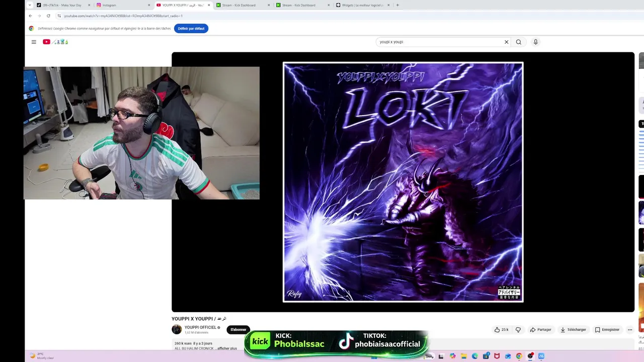Click video title YOUPPI X YOUPPI
The width and height of the screenshot is (644, 362).
pyautogui.click(x=199, y=319)
